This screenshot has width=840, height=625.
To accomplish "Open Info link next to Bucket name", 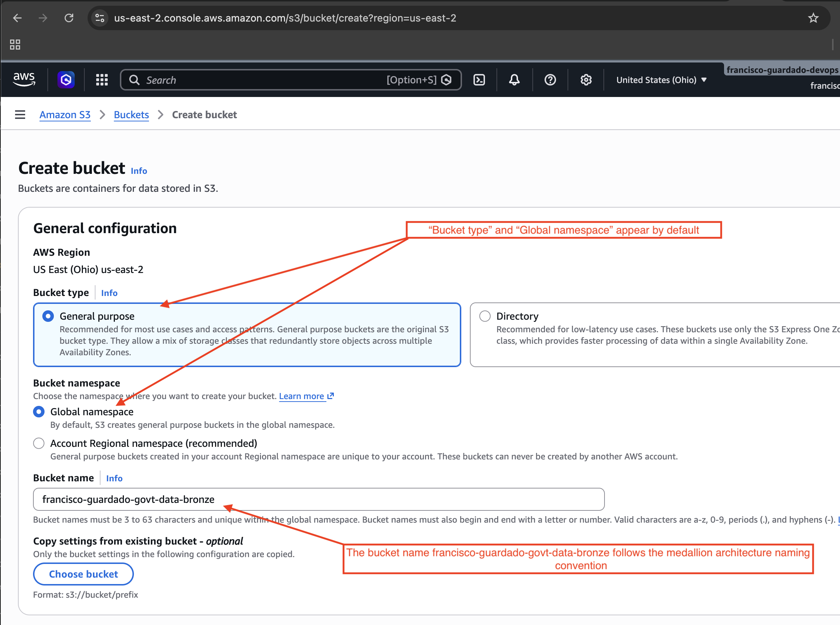I will 114,478.
